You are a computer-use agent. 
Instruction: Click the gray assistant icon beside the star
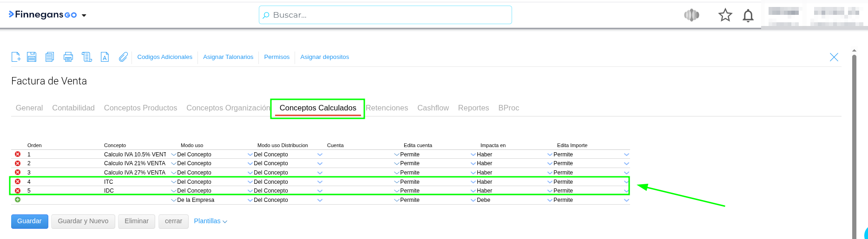point(692,15)
